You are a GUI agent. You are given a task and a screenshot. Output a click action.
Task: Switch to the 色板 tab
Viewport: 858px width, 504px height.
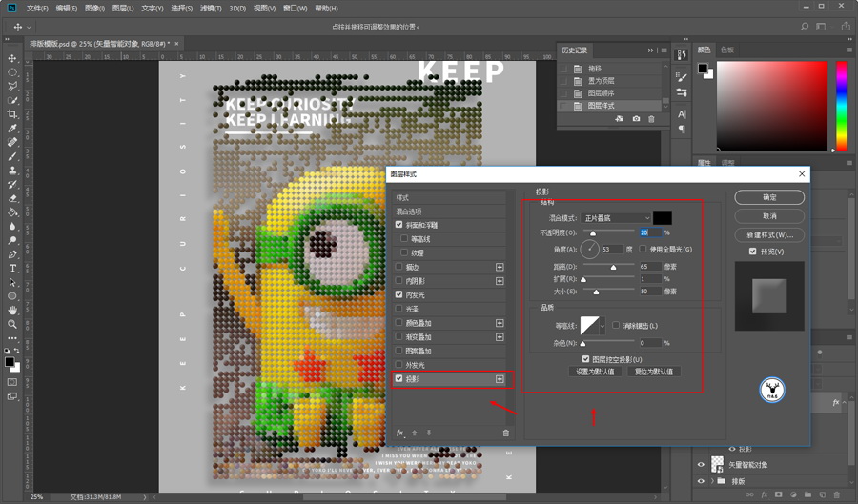click(727, 50)
